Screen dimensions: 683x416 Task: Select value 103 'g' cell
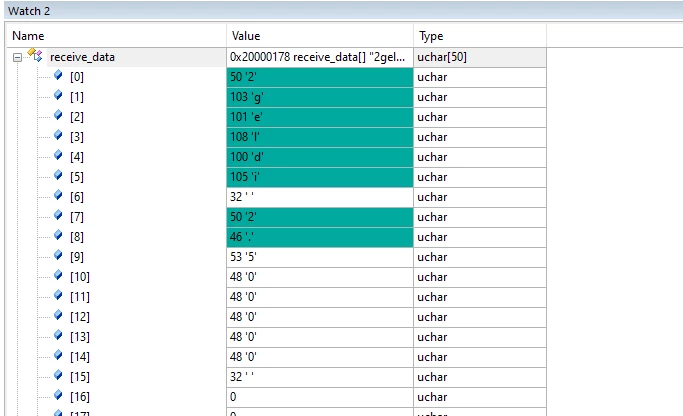pyautogui.click(x=320, y=97)
